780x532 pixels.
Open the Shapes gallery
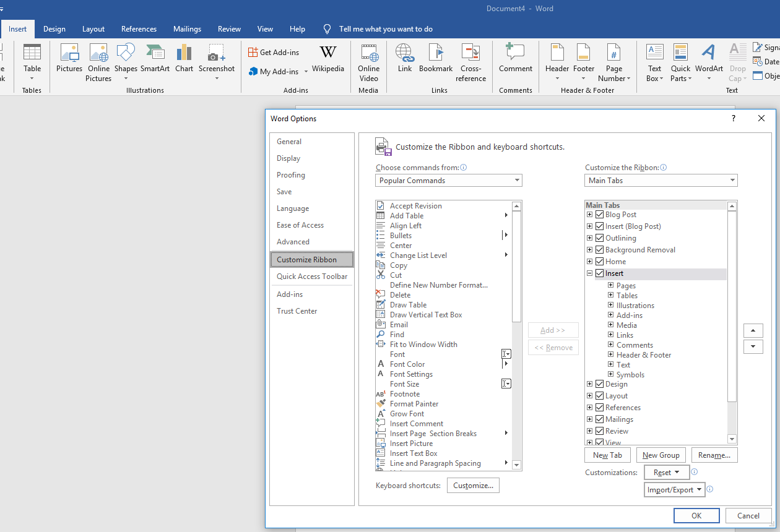pyautogui.click(x=126, y=62)
